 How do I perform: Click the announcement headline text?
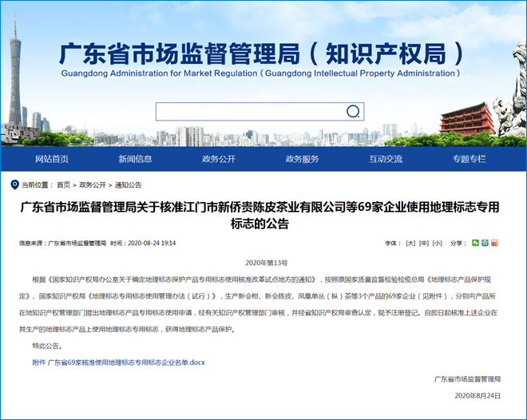point(260,215)
